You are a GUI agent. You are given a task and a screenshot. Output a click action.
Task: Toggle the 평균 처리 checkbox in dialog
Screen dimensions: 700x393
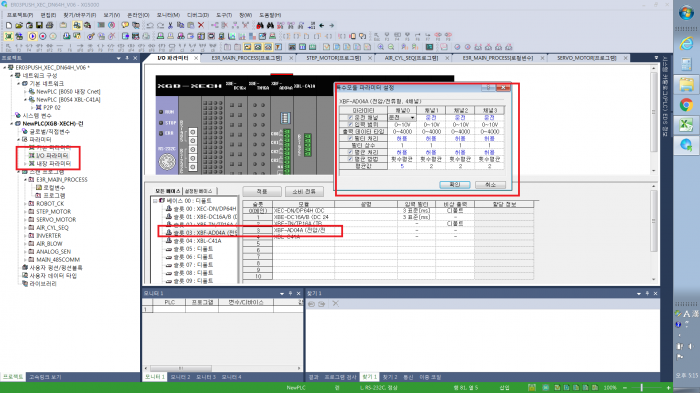(x=350, y=152)
